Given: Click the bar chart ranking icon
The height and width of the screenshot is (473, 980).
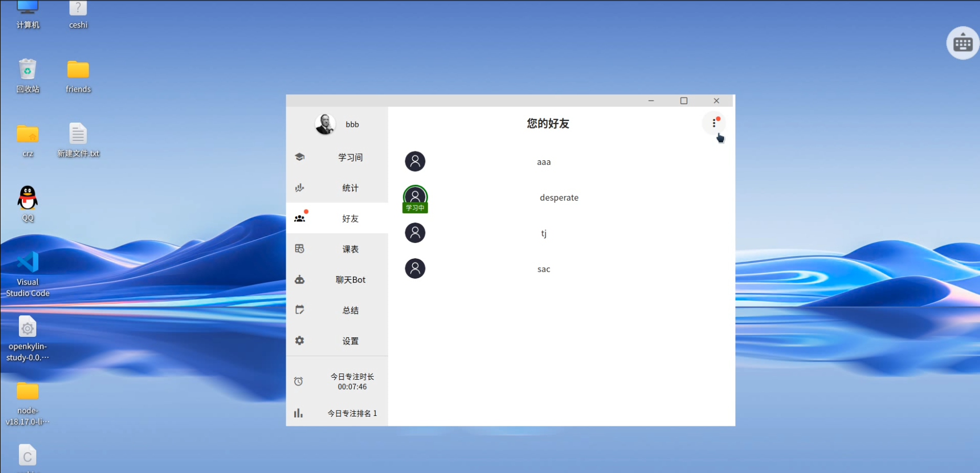Looking at the screenshot, I should [x=298, y=413].
